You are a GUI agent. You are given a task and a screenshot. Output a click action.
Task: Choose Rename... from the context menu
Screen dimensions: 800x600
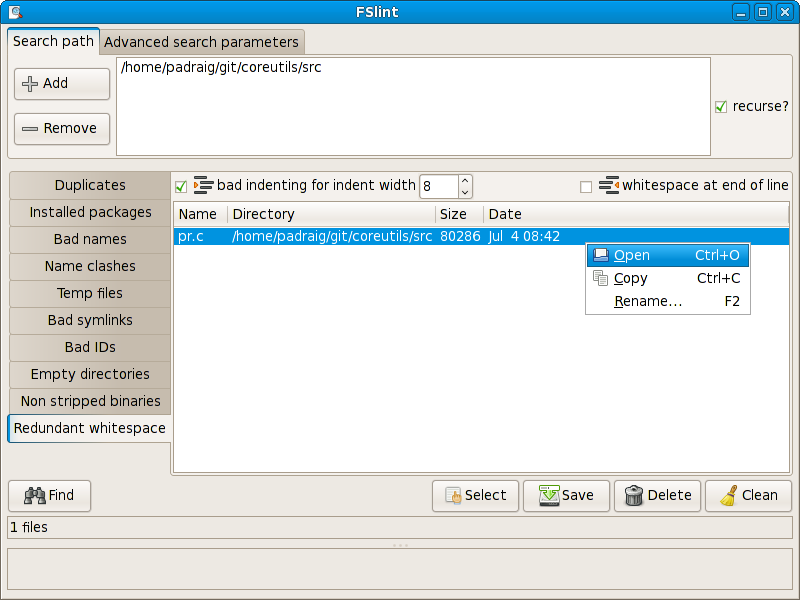point(668,301)
